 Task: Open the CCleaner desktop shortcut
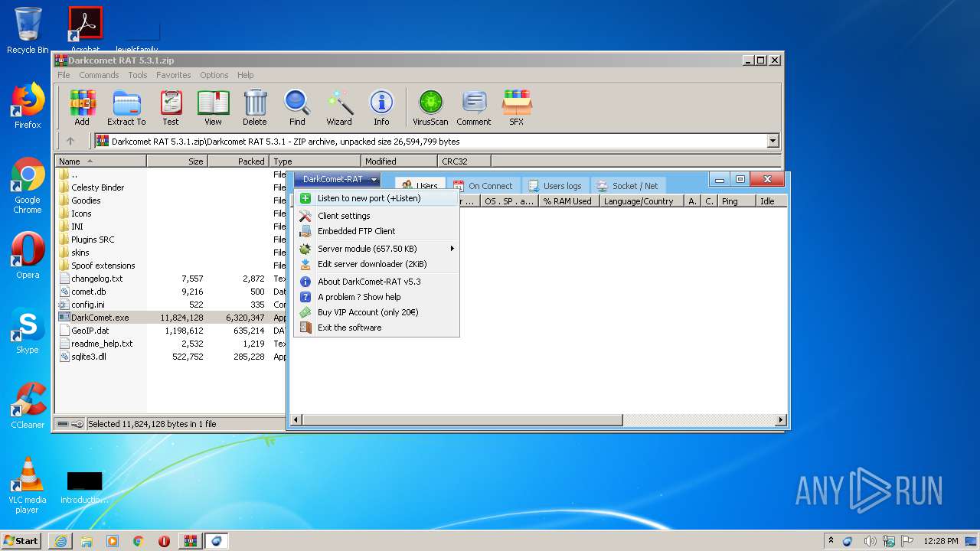coord(28,405)
